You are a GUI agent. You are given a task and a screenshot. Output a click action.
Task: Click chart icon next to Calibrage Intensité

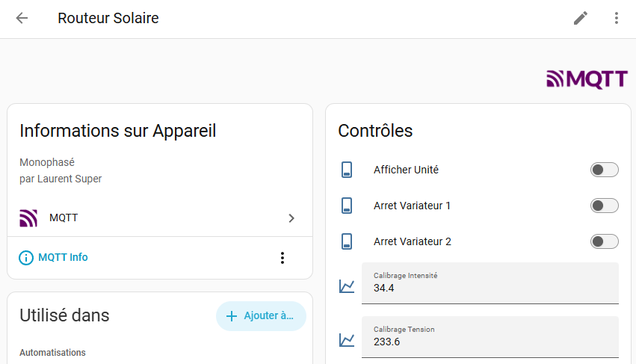pyautogui.click(x=347, y=286)
